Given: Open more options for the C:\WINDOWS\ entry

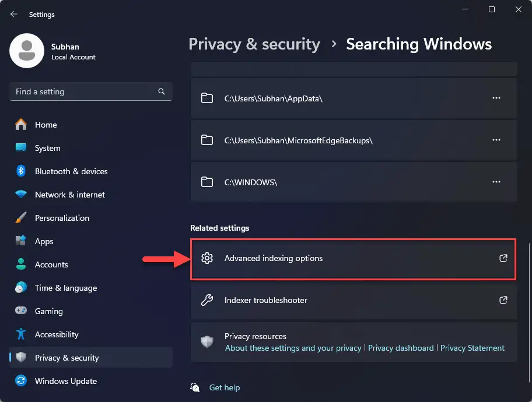Looking at the screenshot, I should click(x=496, y=182).
